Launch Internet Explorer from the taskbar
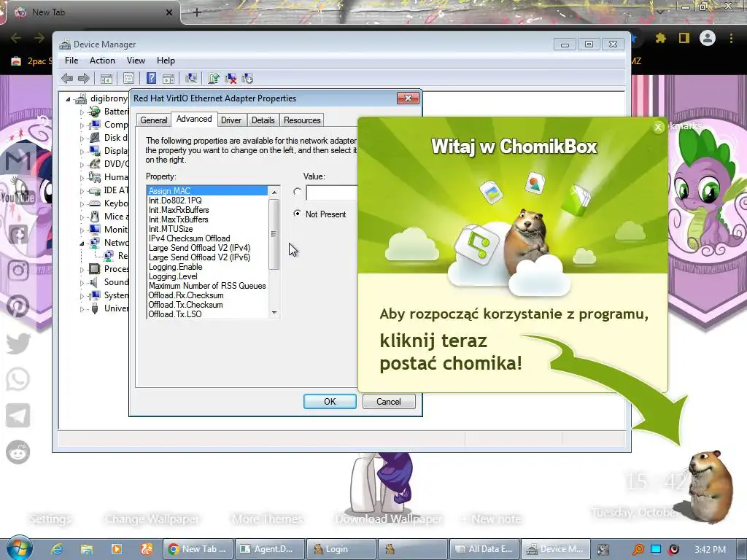 click(57, 549)
